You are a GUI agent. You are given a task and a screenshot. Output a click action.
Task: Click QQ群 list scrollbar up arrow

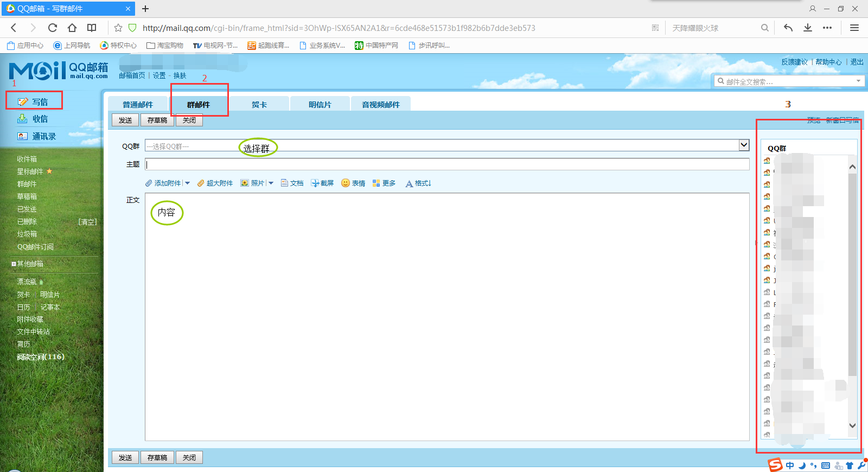pos(852,167)
